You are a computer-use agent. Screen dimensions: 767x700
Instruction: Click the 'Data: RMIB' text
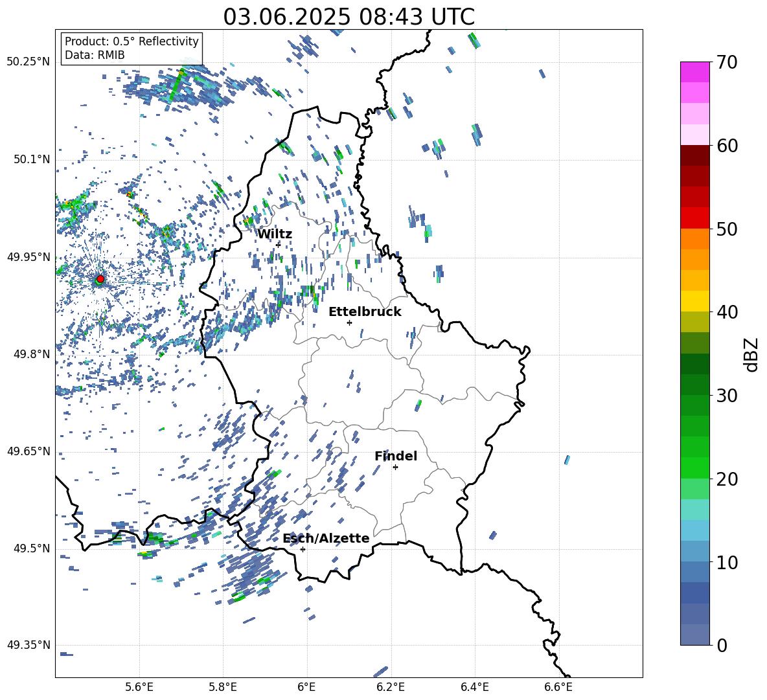point(95,55)
